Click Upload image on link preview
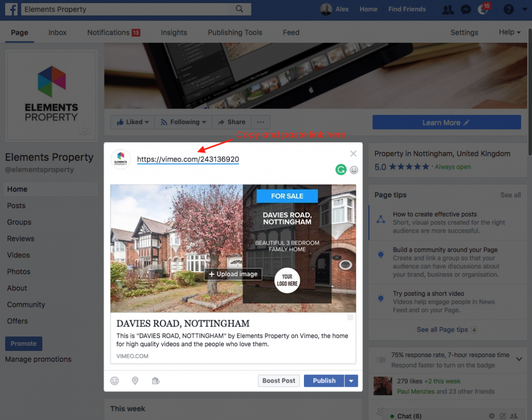The height and width of the screenshot is (420, 532). click(x=233, y=274)
